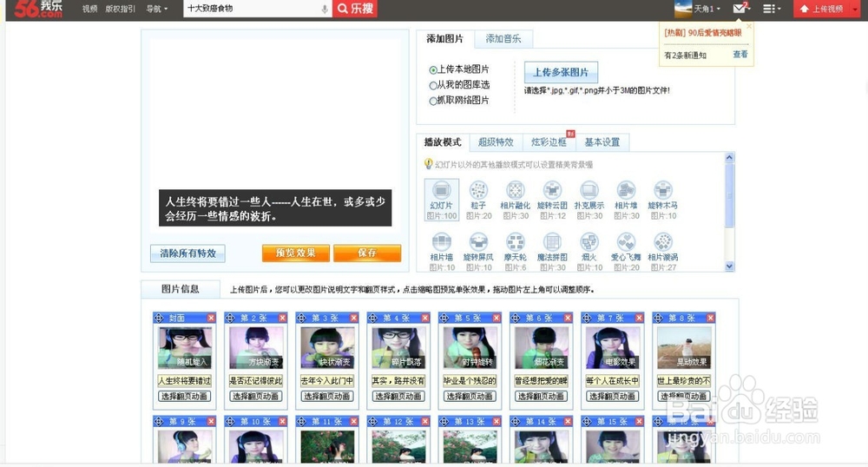Viewport: 868px width, 467px height.
Task: Open 选择翻页动画 selector under 封面
Action: [184, 396]
